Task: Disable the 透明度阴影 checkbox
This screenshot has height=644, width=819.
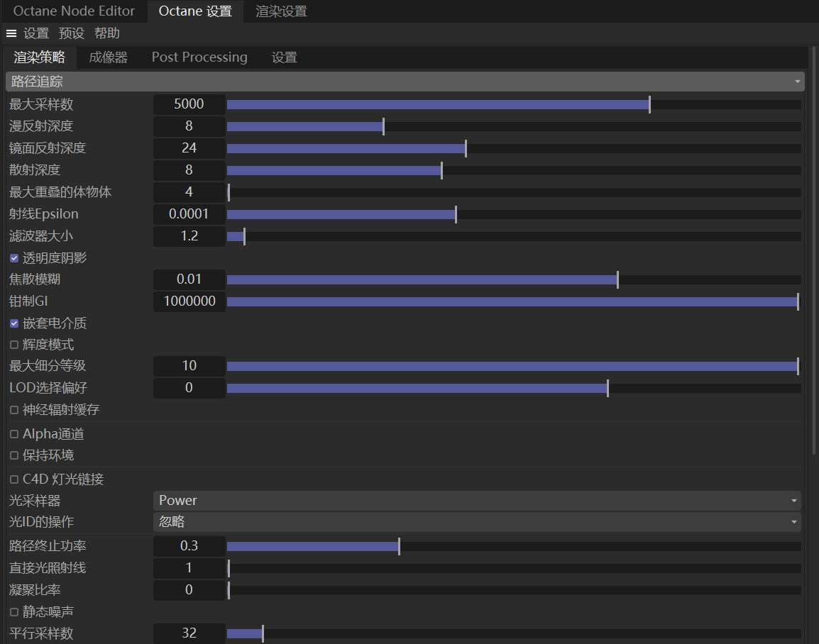Action: coord(14,258)
